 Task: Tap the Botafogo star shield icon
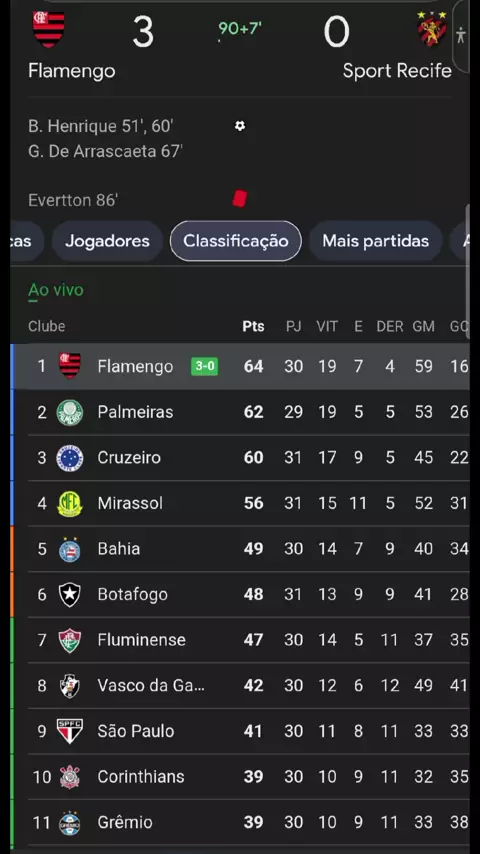pos(70,594)
